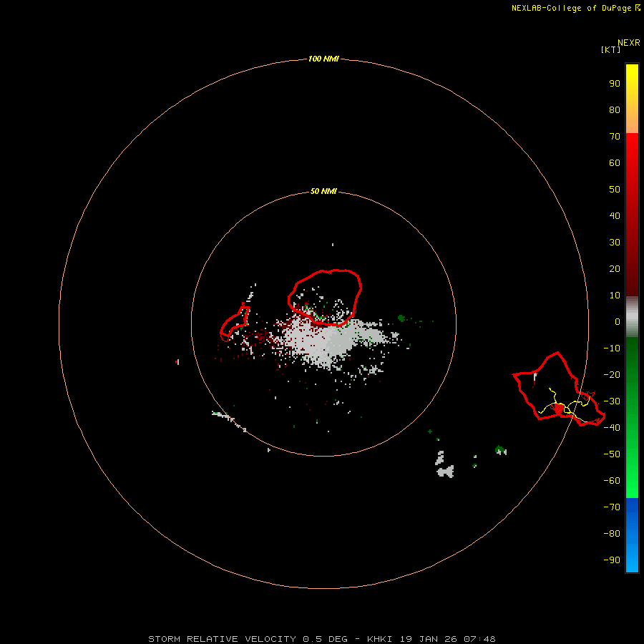The image size is (644, 644).
Task: Click the 30 knot legend value
Action: click(x=615, y=243)
